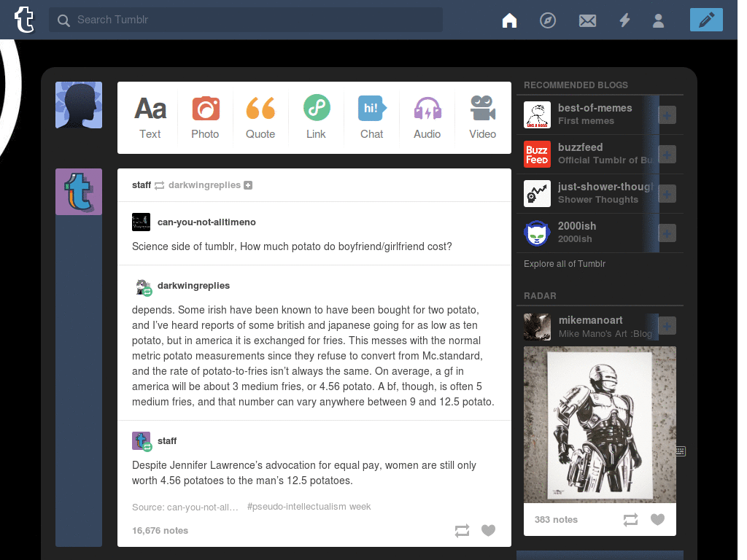Open Explore all of Tumblr link
This screenshot has width=747, height=560.
565,264
